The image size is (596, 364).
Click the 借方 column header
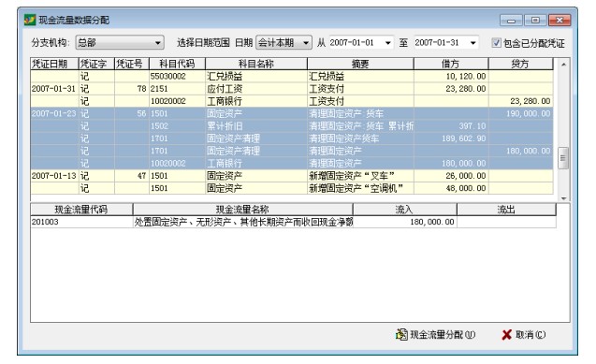[451, 64]
